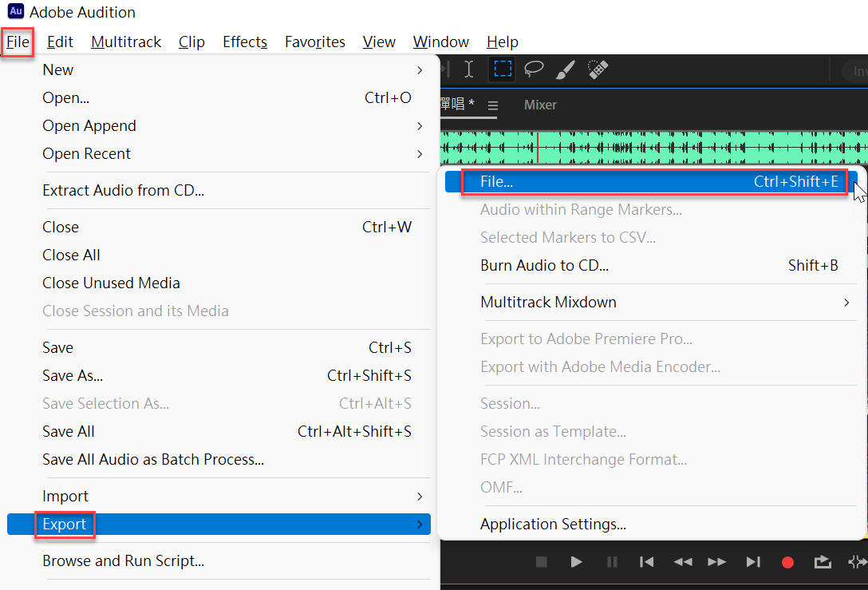The image size is (868, 590).
Task: Choose Extract Audio from CD...
Action: pyautogui.click(x=219, y=191)
